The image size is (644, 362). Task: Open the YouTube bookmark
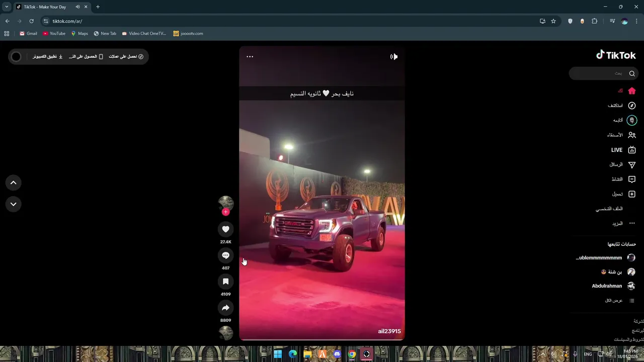[x=54, y=34]
